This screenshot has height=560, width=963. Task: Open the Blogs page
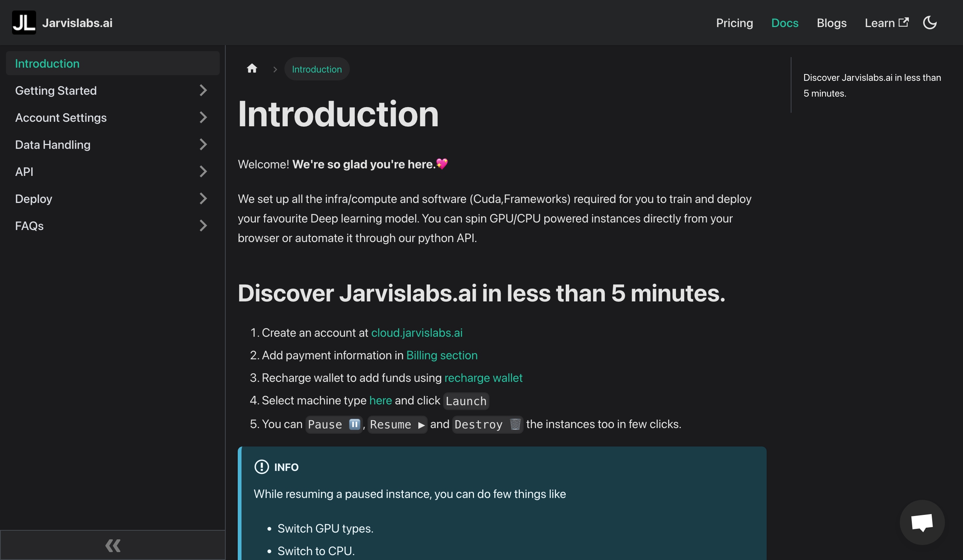point(831,23)
